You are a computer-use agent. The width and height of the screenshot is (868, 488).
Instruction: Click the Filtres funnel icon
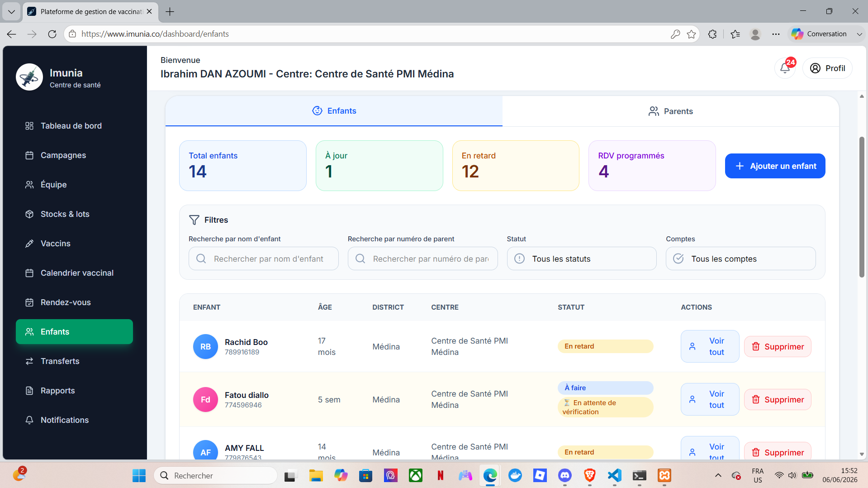click(194, 220)
